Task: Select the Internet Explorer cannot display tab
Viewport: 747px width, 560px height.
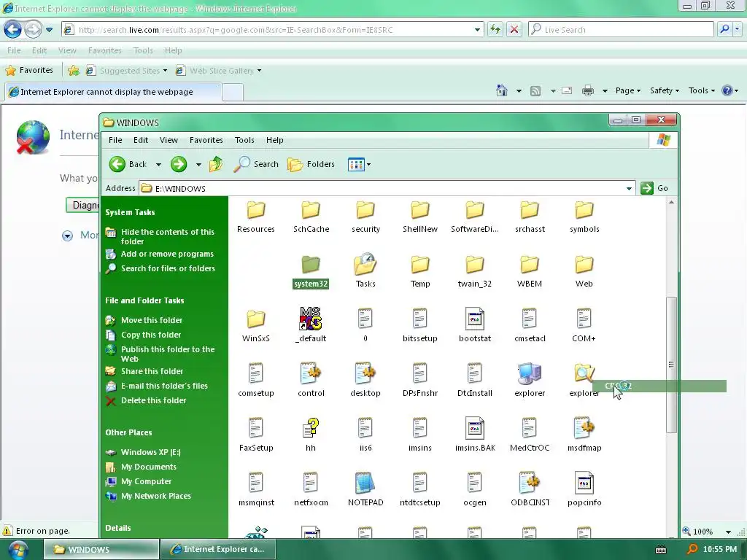Action: pos(113,92)
